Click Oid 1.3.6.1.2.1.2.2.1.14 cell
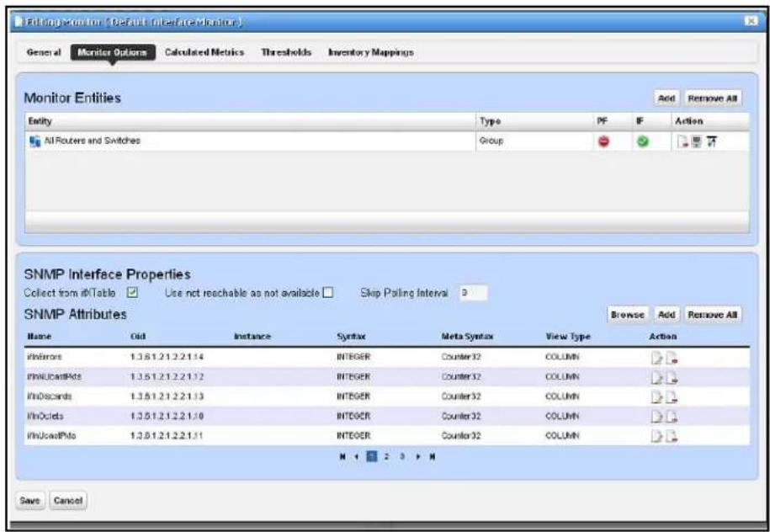This screenshot has height=532, width=770. click(167, 358)
